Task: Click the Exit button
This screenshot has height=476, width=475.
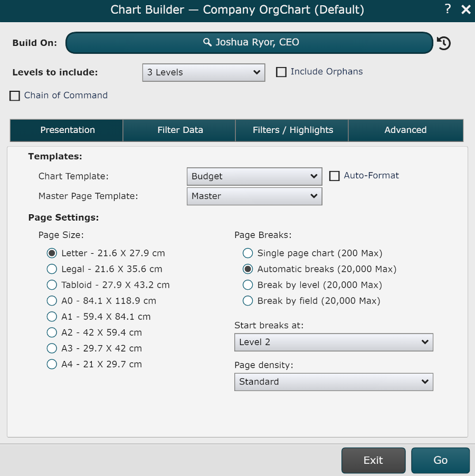Action: (373, 460)
